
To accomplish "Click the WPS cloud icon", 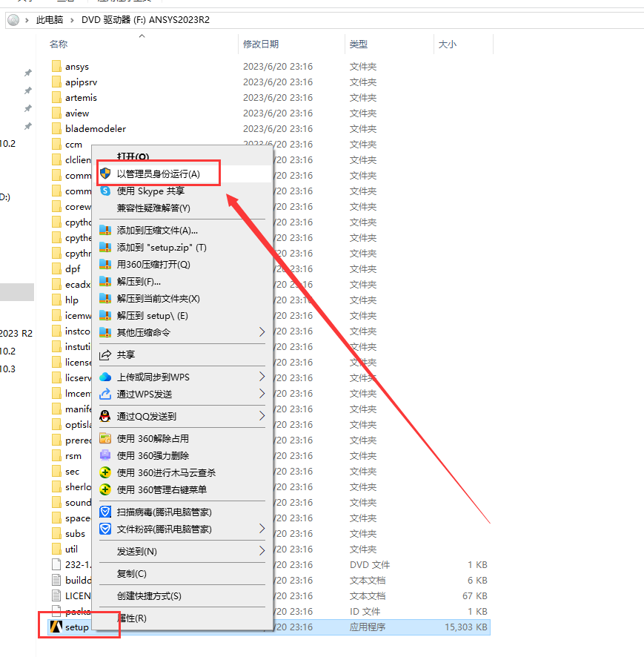I will pos(105,377).
